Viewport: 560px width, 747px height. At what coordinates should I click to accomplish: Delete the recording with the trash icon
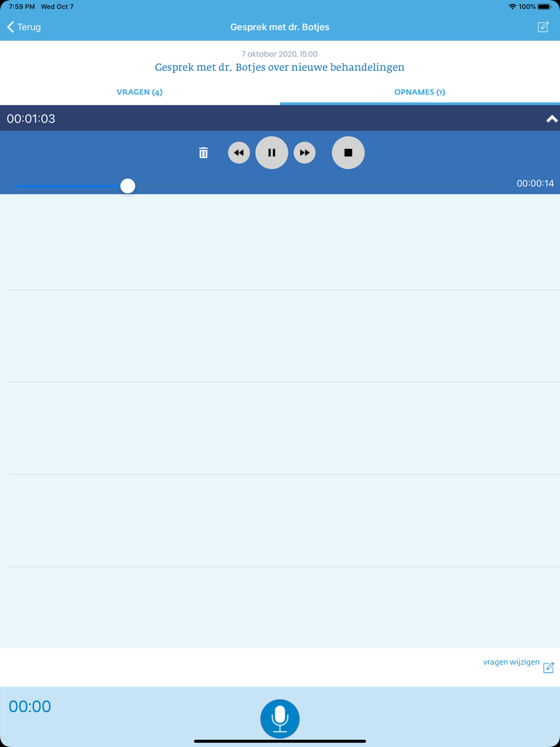click(203, 153)
